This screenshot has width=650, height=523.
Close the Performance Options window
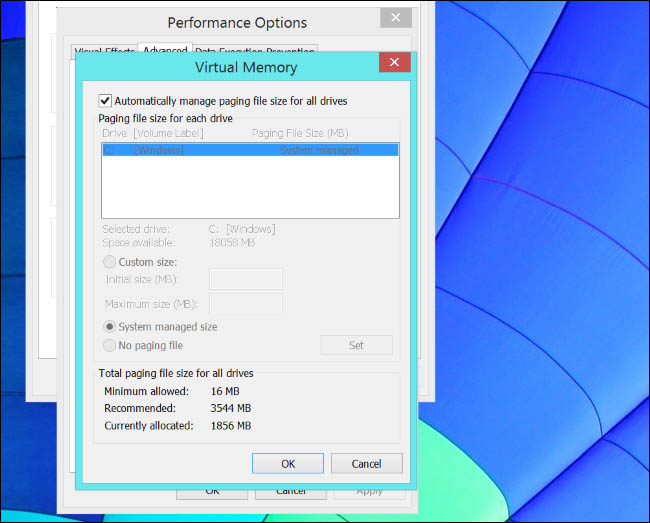click(x=395, y=17)
